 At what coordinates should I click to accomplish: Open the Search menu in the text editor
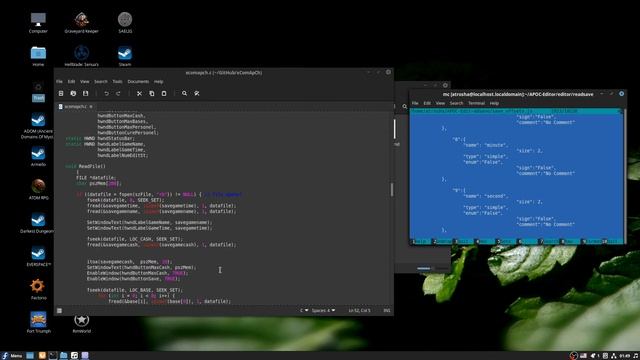pos(101,82)
